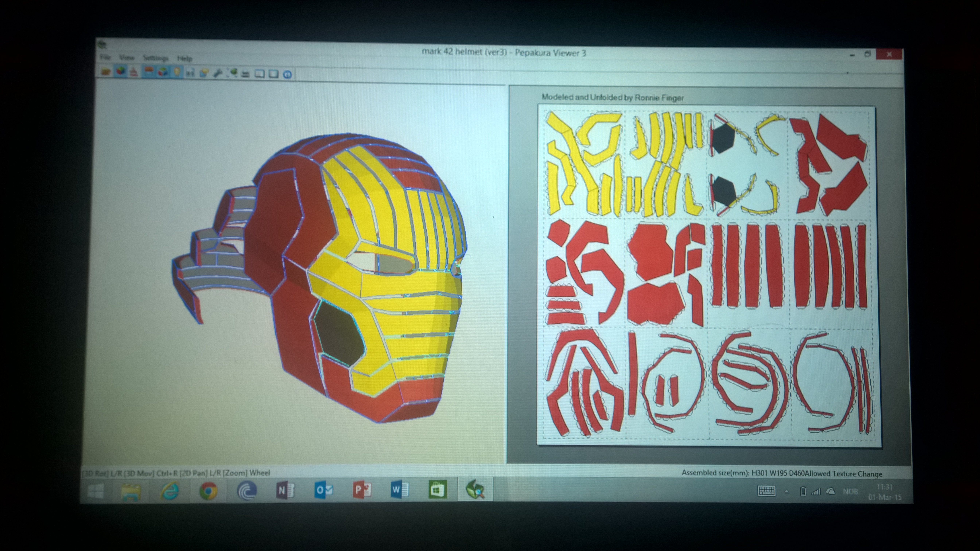Open Outlook from taskbar

[323, 490]
